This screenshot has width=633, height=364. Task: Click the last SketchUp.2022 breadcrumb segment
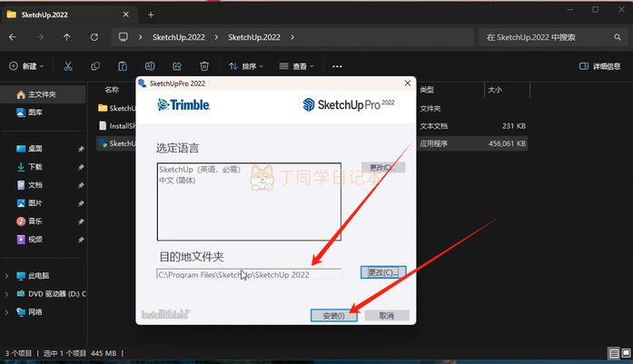click(254, 37)
